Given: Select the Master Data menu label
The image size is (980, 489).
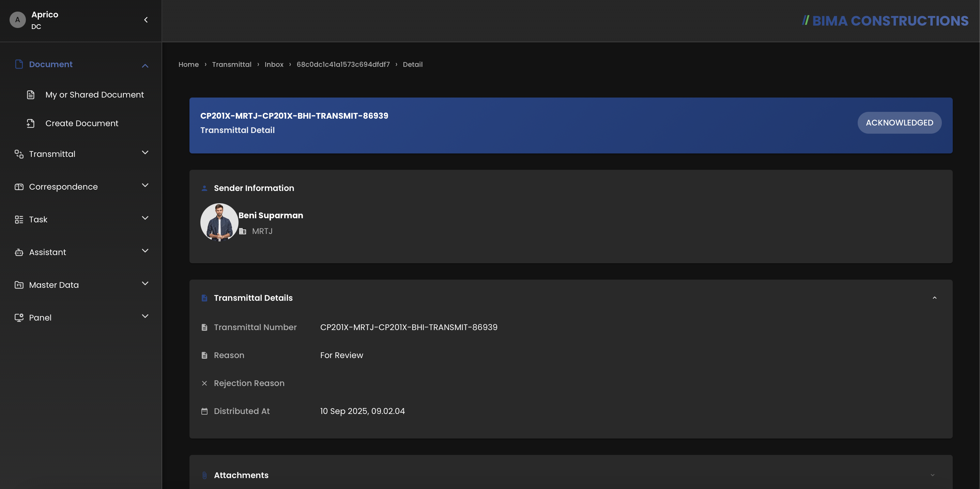Looking at the screenshot, I should (53, 285).
